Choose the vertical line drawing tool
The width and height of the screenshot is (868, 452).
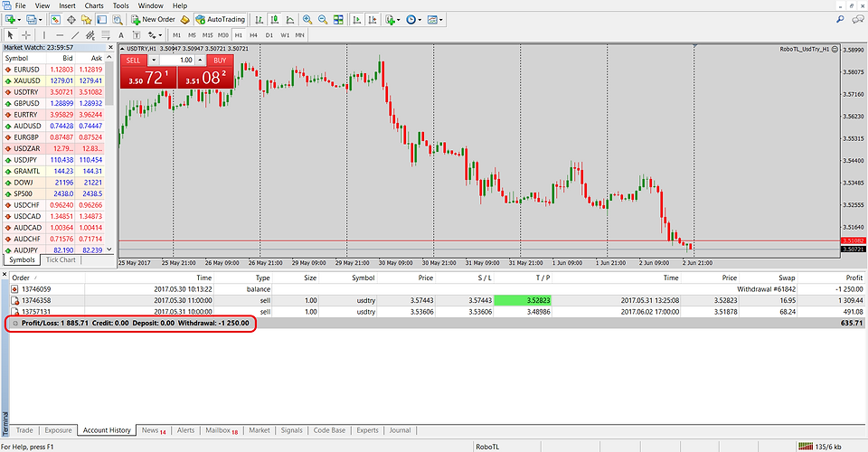click(x=44, y=35)
